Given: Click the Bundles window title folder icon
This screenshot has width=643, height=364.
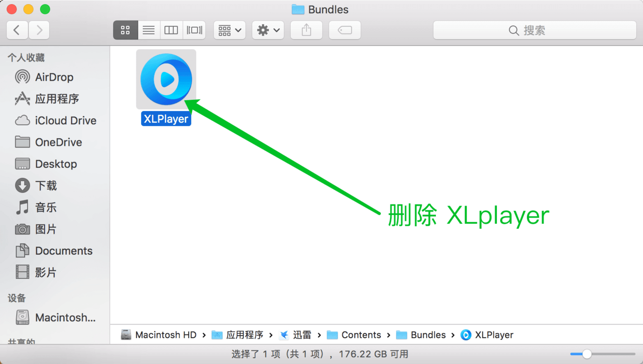Looking at the screenshot, I should 298,10.
